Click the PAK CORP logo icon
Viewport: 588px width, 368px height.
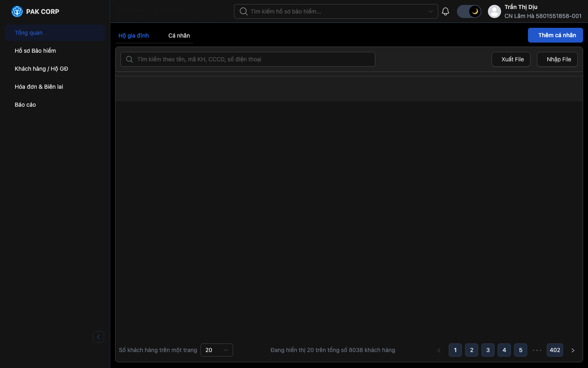17,11
